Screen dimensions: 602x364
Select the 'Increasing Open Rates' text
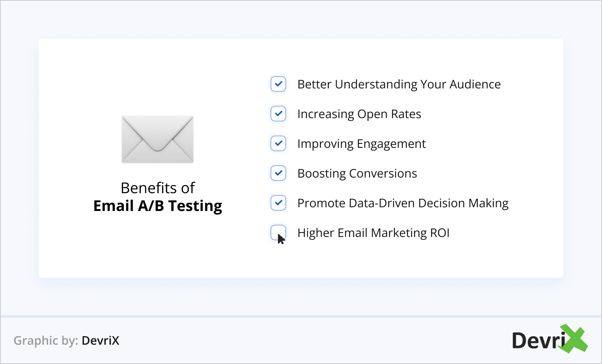click(x=359, y=114)
